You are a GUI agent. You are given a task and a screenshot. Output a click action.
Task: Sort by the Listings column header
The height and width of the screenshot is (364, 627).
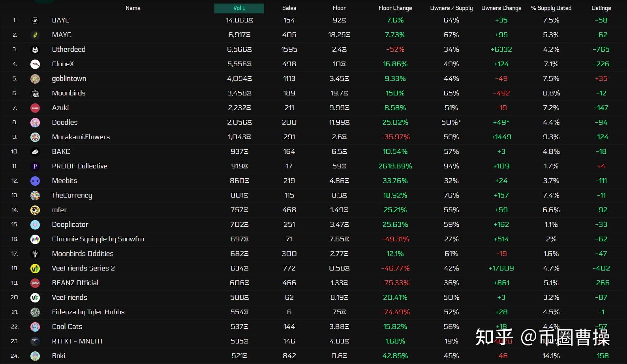601,8
